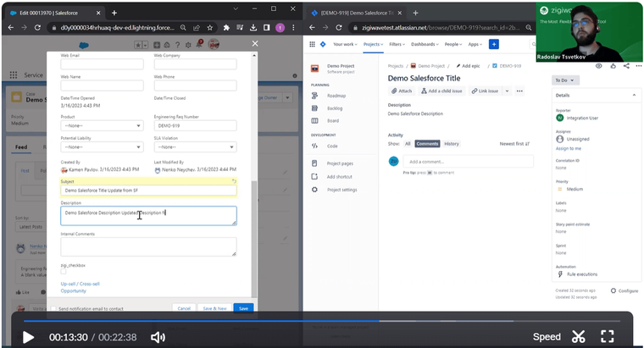644x348 pixels.
Task: Open Up-sell / Cross-sell Opportunity link
Action: (80, 287)
